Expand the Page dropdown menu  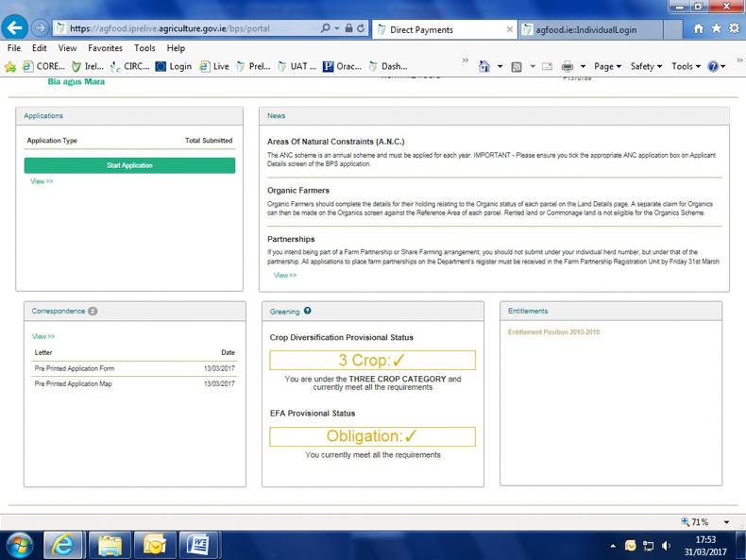tap(606, 66)
